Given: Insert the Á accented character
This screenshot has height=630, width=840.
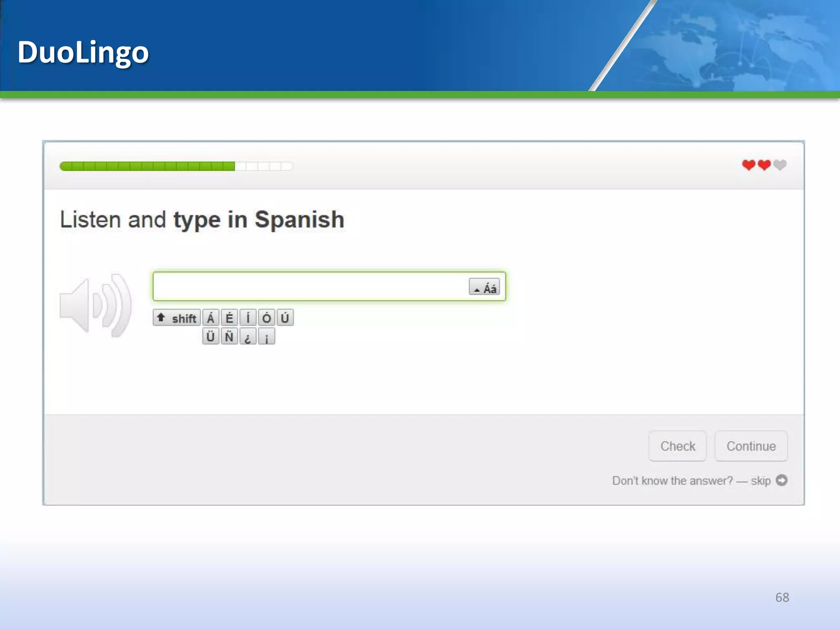Looking at the screenshot, I should pos(210,318).
